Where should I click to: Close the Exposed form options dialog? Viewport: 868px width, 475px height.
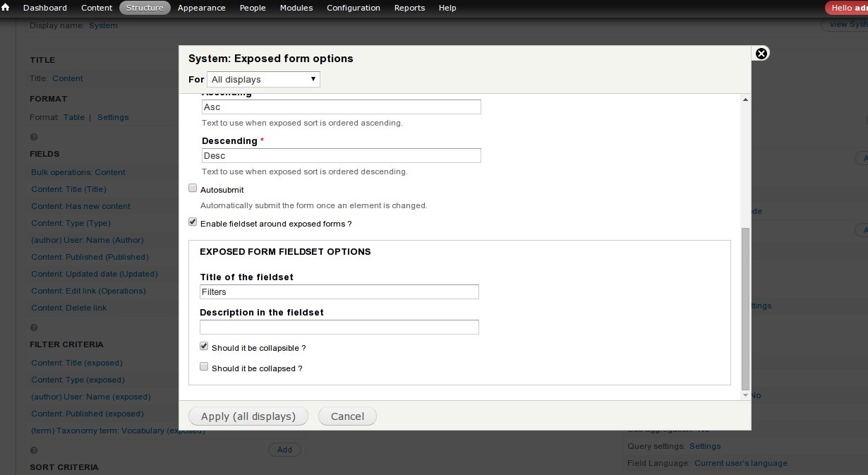click(x=761, y=54)
